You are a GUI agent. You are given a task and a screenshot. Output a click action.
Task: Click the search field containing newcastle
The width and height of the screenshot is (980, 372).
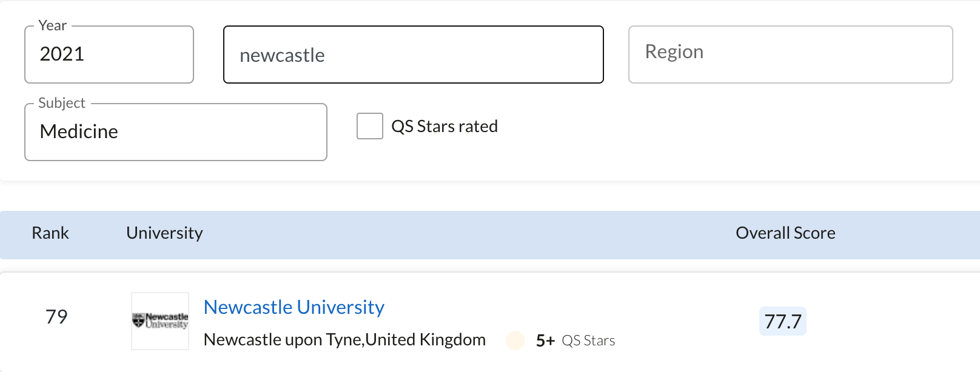(413, 55)
